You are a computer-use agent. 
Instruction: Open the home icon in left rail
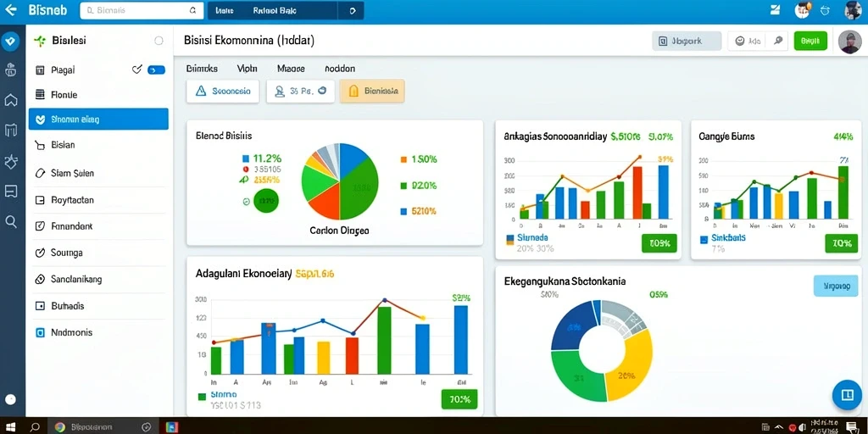click(x=10, y=100)
